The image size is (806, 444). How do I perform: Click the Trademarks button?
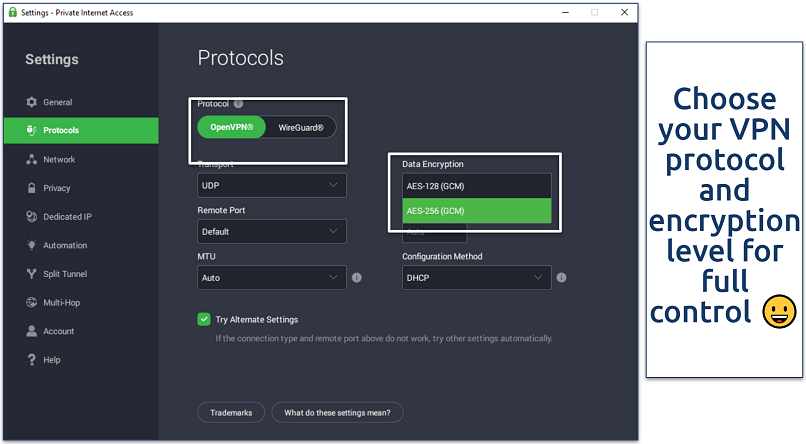coord(231,413)
